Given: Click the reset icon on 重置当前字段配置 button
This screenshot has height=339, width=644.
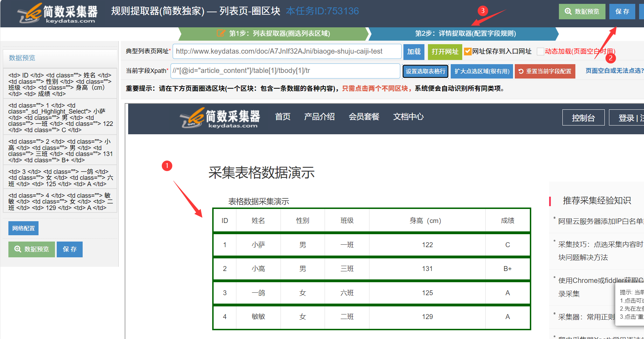Looking at the screenshot, I should click(521, 71).
